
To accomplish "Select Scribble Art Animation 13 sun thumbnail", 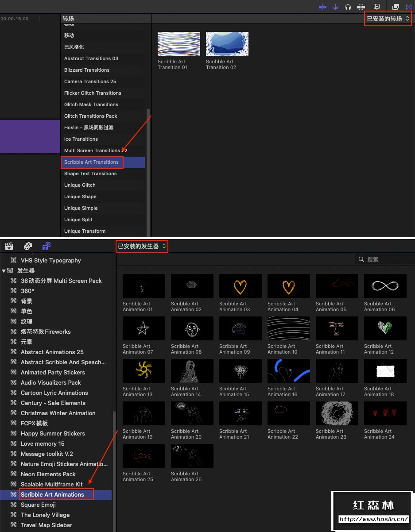I will click(x=144, y=371).
